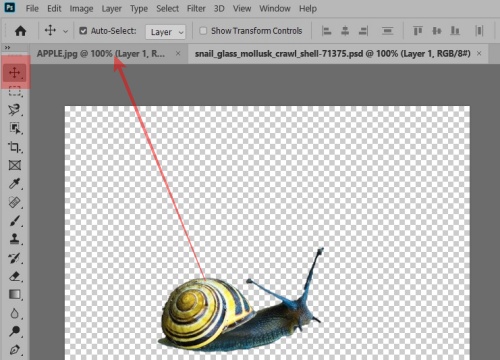Select the Eyedropper tool

click(x=15, y=184)
